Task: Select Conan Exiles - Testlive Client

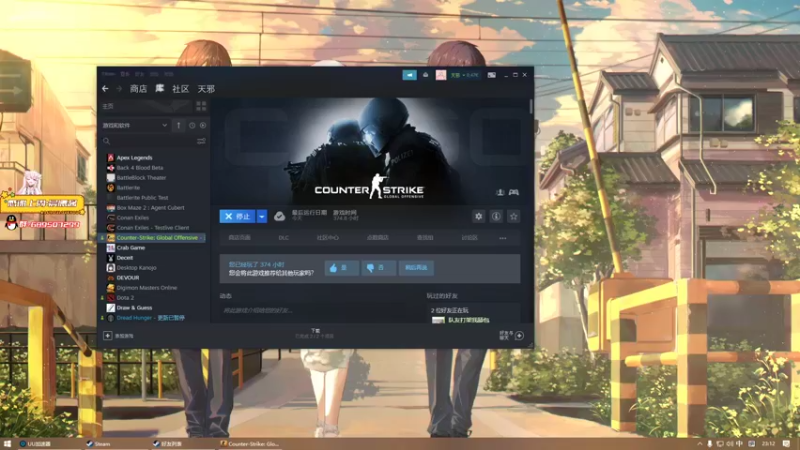Action: [153, 228]
